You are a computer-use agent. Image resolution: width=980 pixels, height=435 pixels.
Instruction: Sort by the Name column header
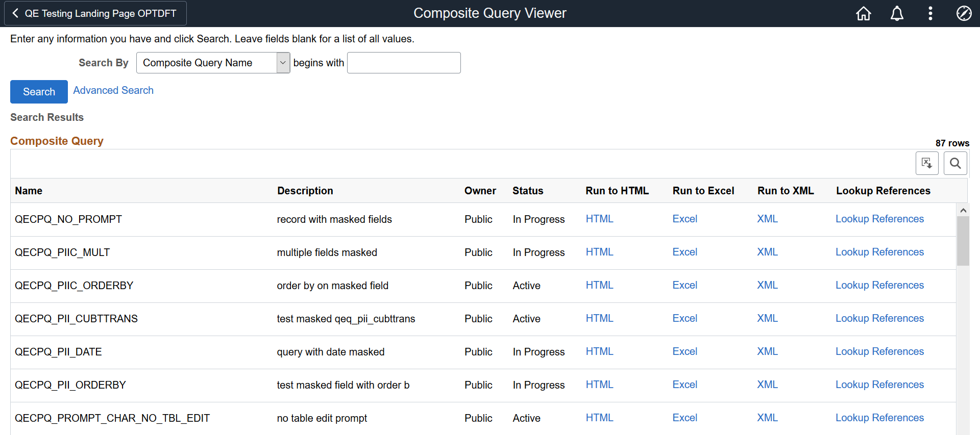(x=29, y=191)
